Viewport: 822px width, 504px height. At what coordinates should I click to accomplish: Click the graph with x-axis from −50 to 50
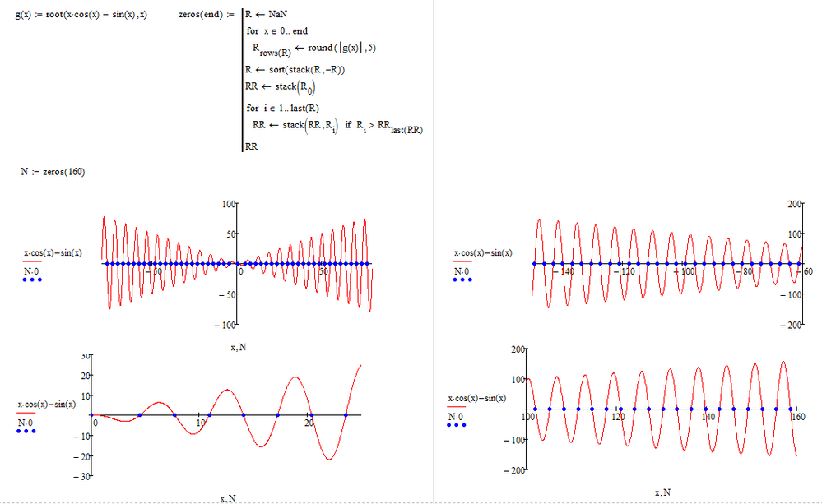237,264
